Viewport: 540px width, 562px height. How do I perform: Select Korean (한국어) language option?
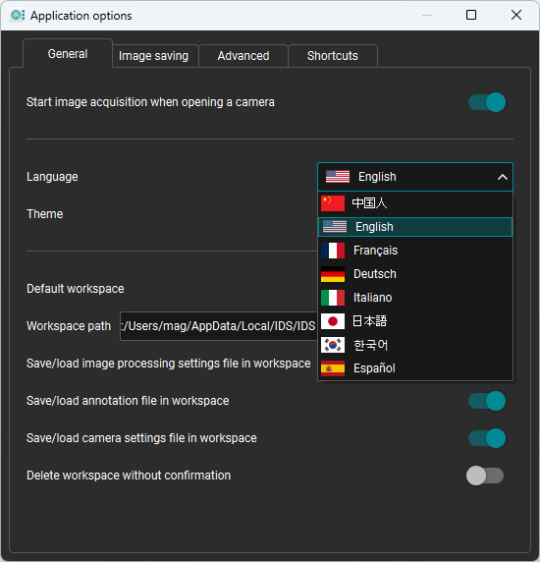(415, 345)
